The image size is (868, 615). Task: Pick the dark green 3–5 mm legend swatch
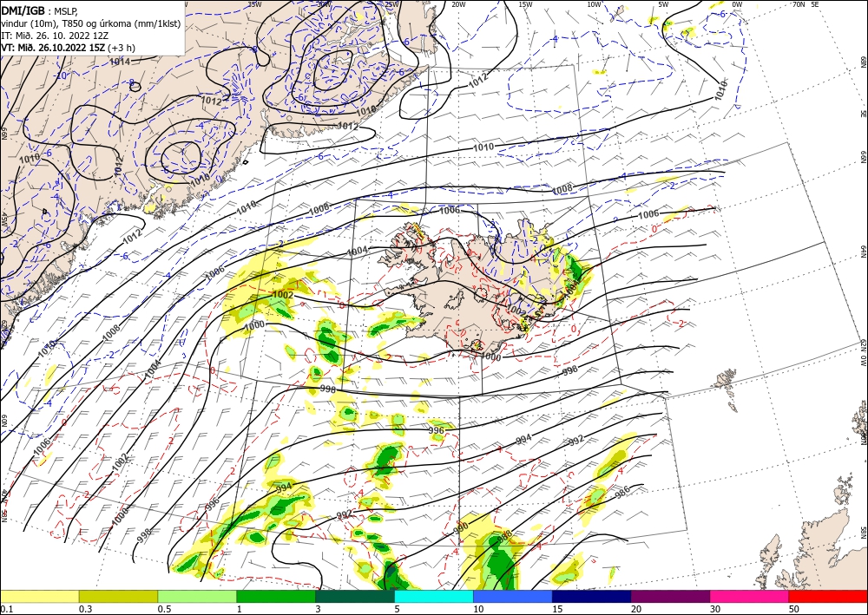355,596
